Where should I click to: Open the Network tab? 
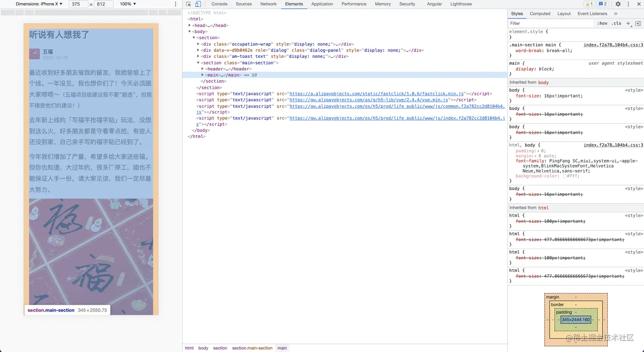click(x=268, y=4)
